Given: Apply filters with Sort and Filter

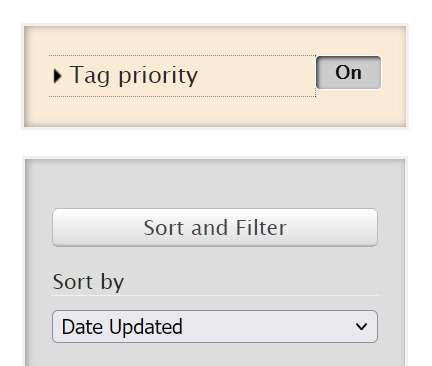Looking at the screenshot, I should tap(215, 228).
